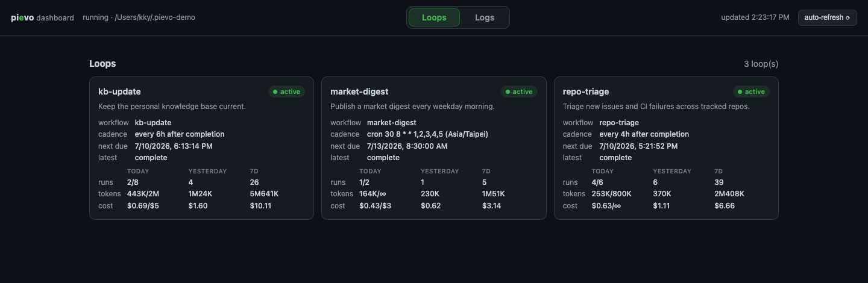The width and height of the screenshot is (868, 283).
Task: Click kb-update today cost $0.69/$5
Action: 143,205
